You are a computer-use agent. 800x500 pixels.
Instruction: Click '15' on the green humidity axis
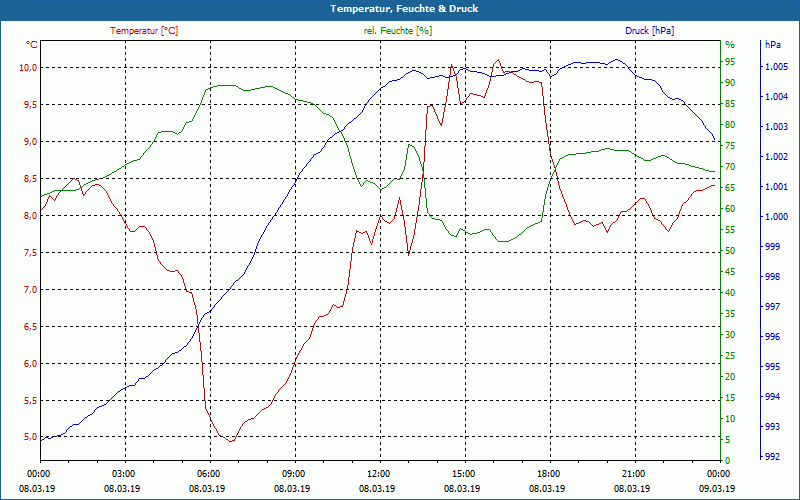pos(730,398)
